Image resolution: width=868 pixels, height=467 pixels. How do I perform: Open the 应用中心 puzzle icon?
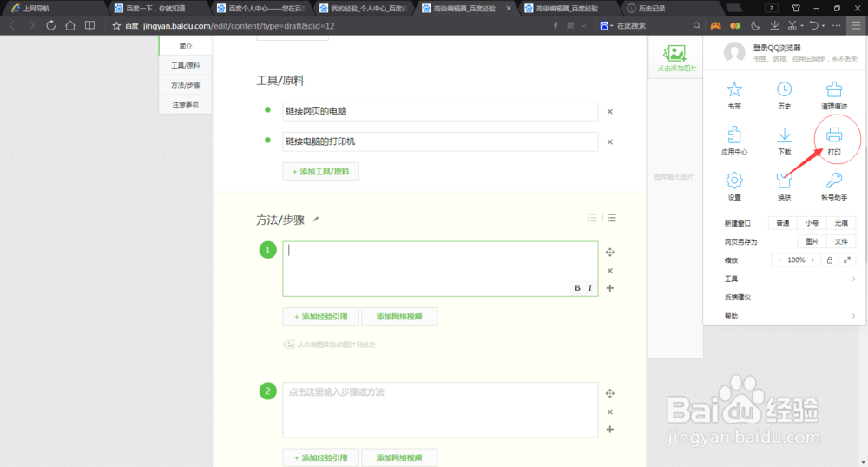(734, 135)
